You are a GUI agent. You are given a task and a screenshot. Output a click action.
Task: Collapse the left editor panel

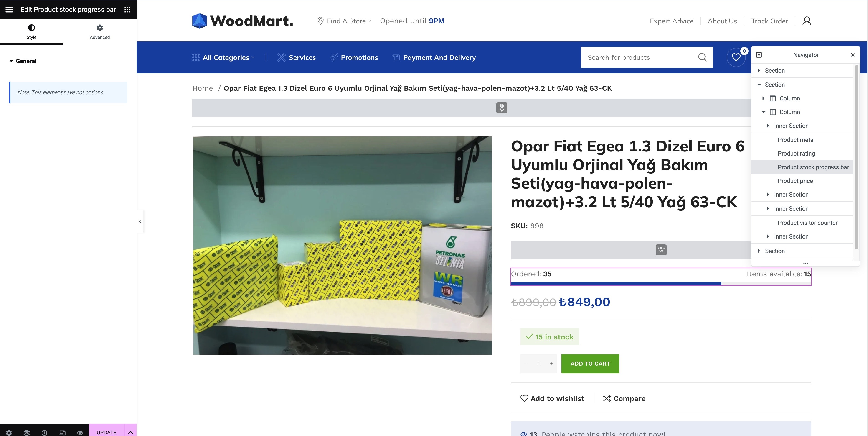(x=140, y=221)
